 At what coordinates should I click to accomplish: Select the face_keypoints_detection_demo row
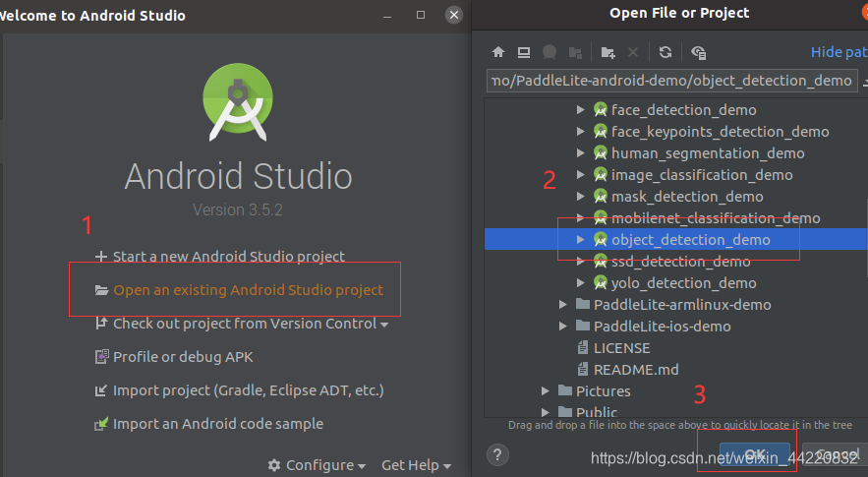676,132
